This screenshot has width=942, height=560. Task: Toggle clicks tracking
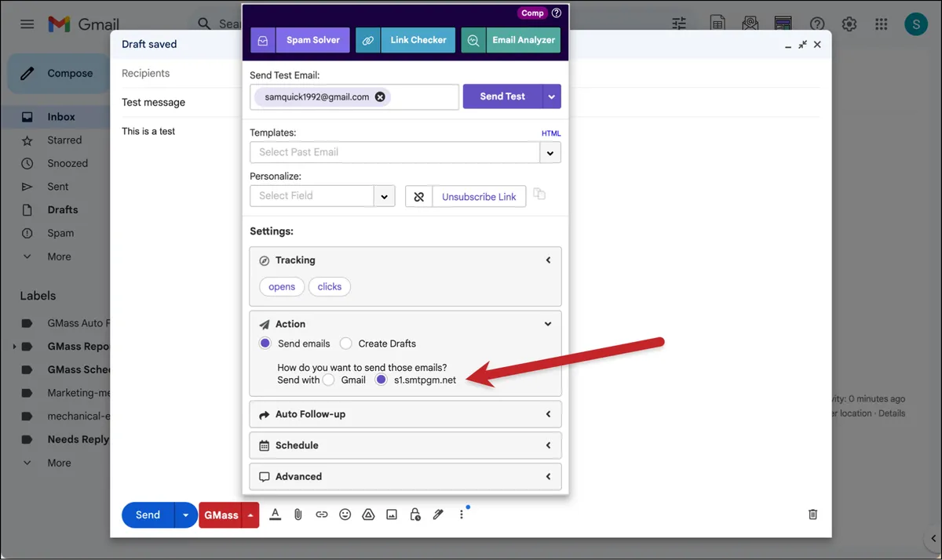[x=330, y=287]
